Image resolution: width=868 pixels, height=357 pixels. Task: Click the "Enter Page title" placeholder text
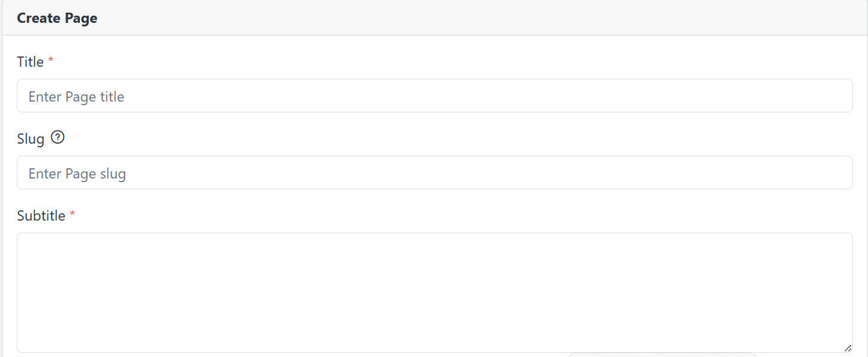point(76,97)
